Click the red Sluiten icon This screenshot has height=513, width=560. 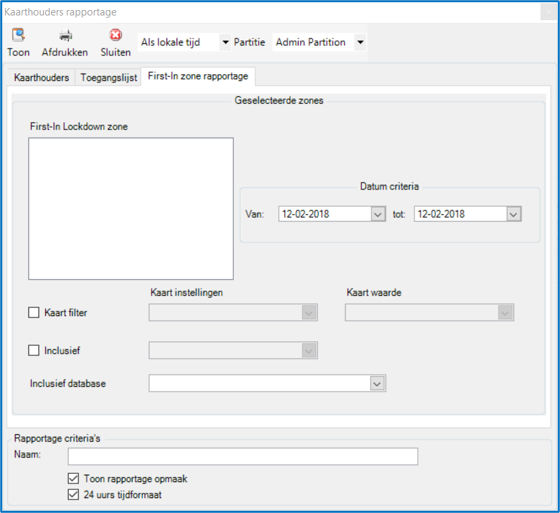pyautogui.click(x=115, y=35)
